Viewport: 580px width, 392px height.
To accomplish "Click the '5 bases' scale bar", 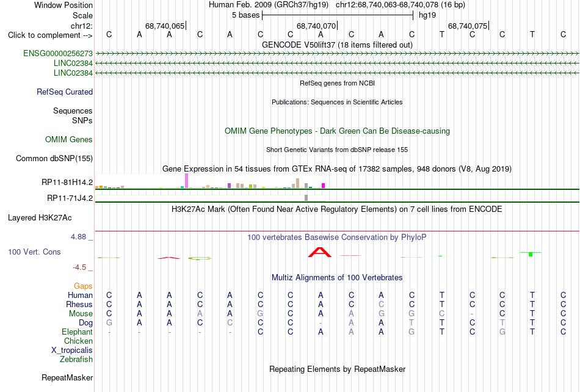I will tap(338, 15).
